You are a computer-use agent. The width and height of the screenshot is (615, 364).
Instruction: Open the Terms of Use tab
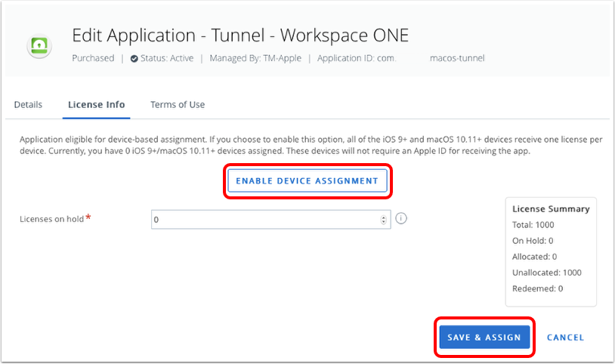tap(178, 104)
